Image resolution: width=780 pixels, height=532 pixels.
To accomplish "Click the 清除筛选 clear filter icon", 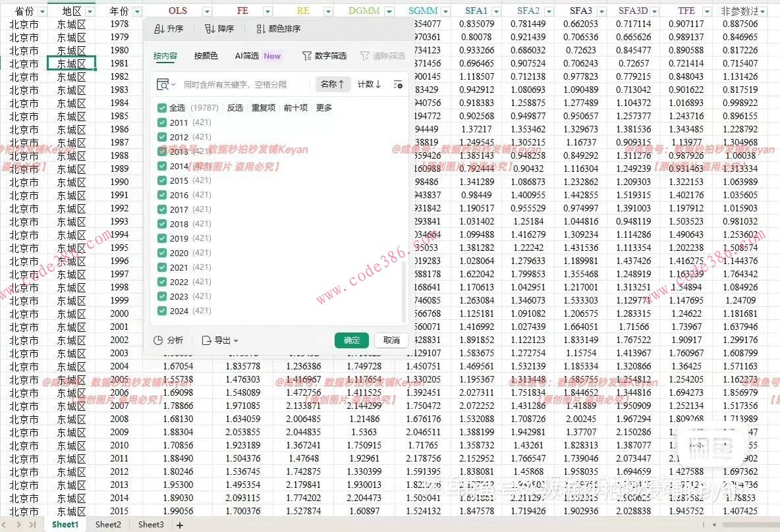I will [364, 57].
